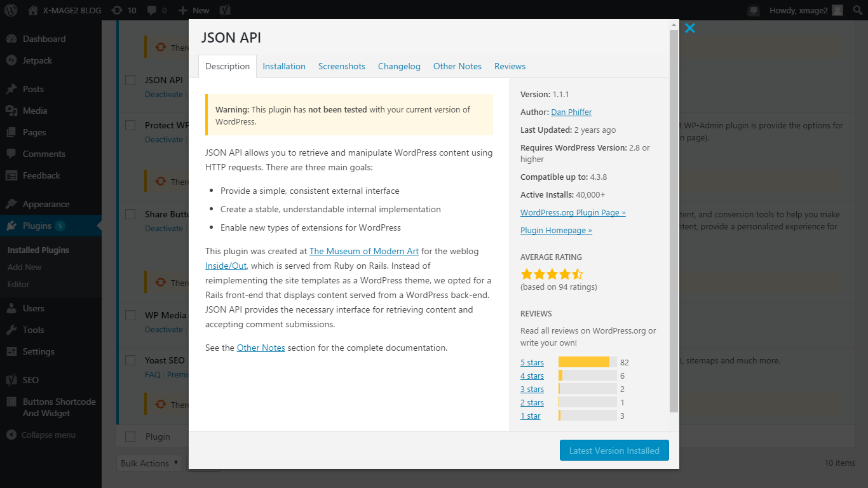Click the WordPress logo in the admin bar
Screen dimensions: 868x488
(x=11, y=10)
